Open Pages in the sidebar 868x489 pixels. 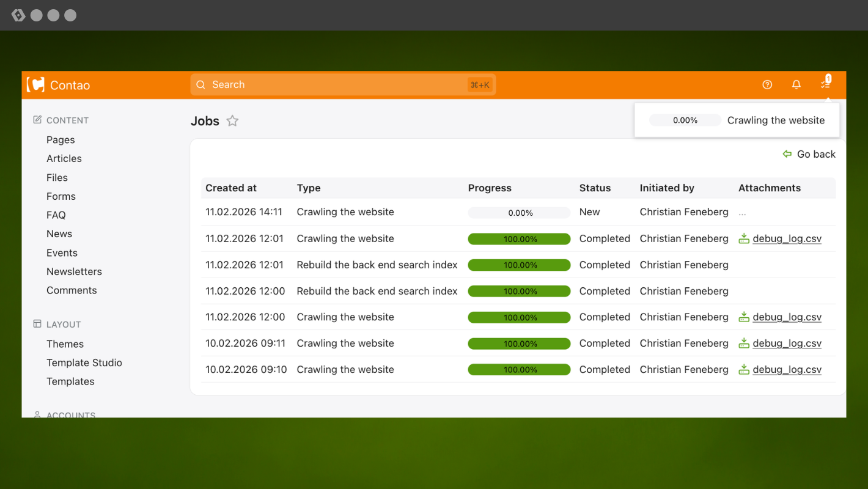tap(61, 140)
